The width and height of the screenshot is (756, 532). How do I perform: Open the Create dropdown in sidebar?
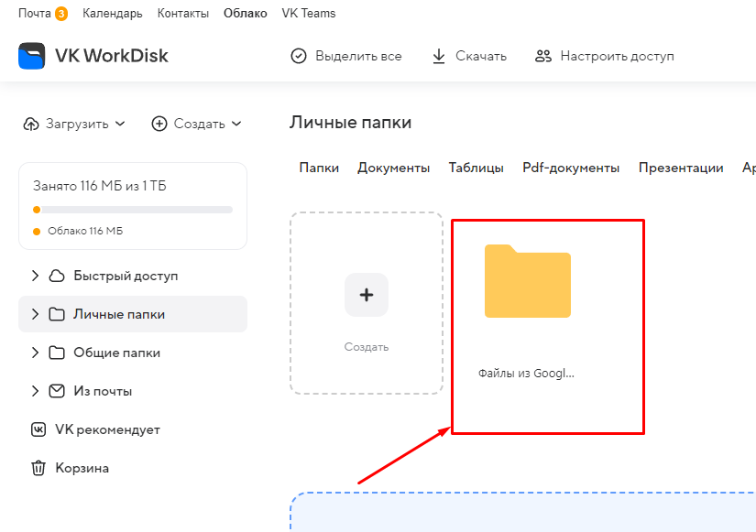tap(197, 124)
